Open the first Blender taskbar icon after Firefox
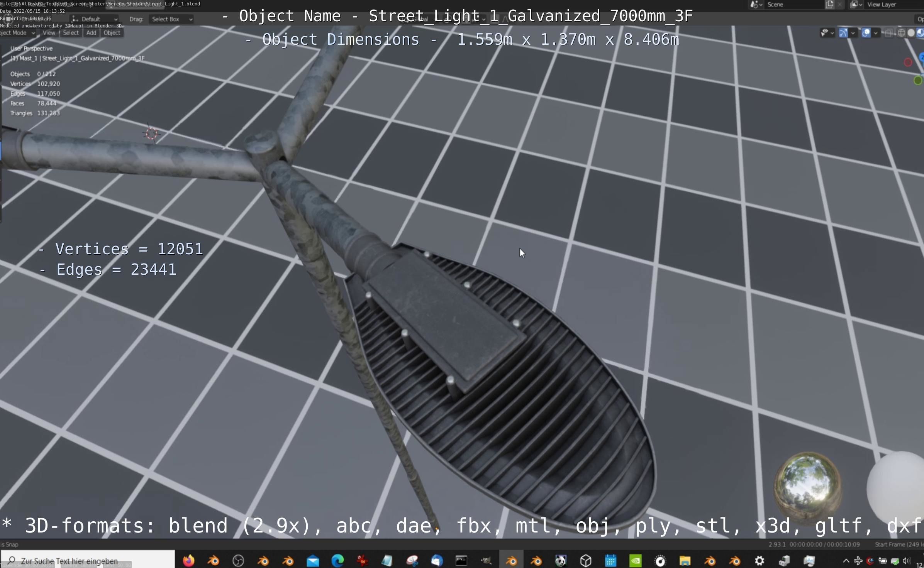 click(x=213, y=560)
